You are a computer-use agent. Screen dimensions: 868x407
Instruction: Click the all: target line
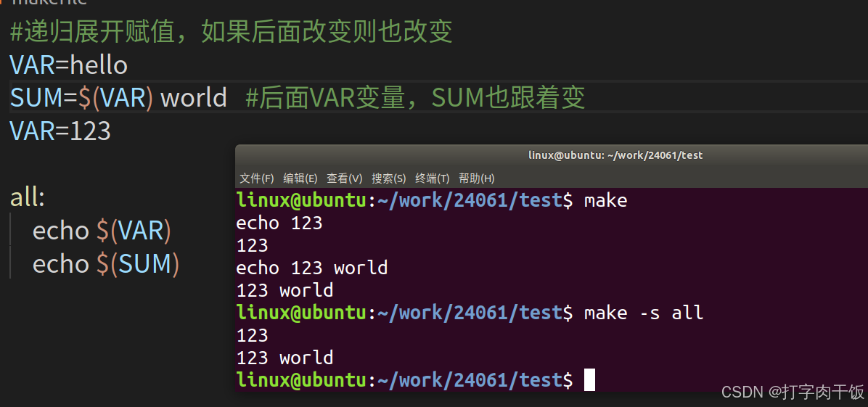click(x=27, y=197)
